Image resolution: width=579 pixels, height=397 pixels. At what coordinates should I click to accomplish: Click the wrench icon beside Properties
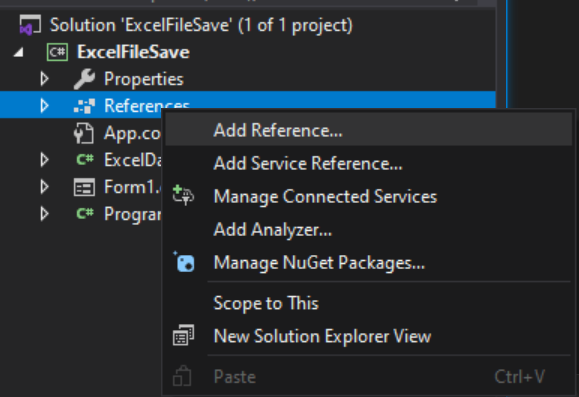(84, 79)
